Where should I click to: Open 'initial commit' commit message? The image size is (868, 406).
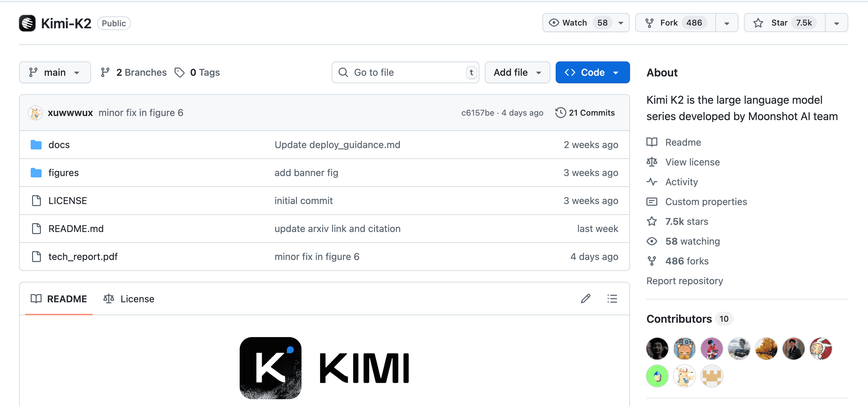point(304,201)
